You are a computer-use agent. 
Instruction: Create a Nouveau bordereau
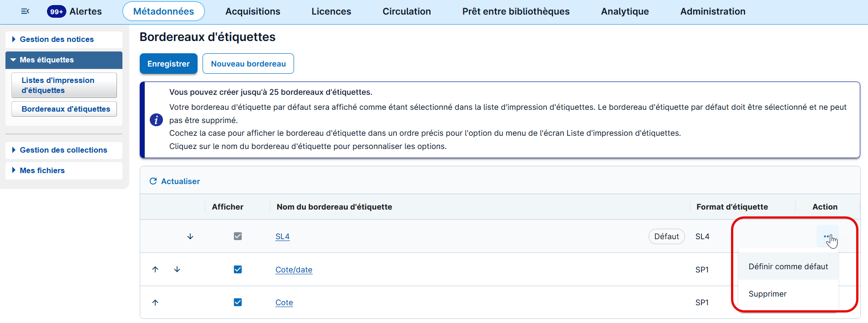[x=248, y=64]
